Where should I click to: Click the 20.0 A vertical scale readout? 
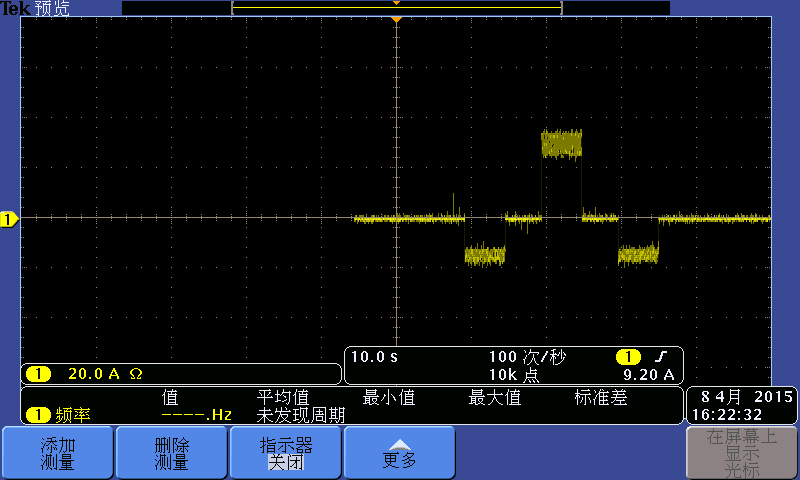[94, 374]
